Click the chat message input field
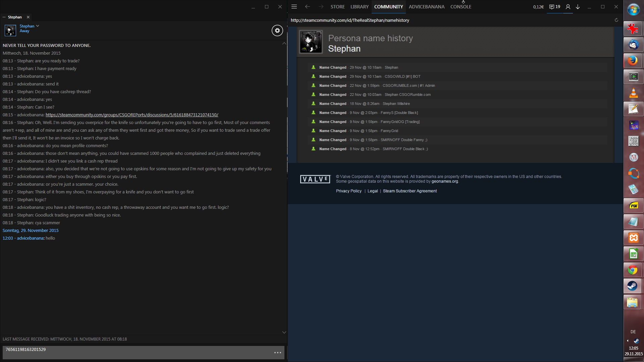The image size is (644, 362). click(134, 352)
